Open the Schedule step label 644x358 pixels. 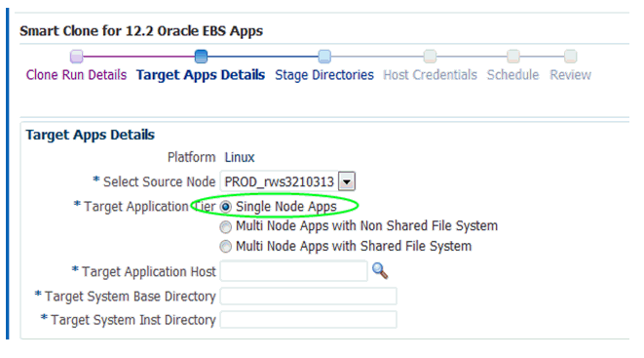[513, 75]
